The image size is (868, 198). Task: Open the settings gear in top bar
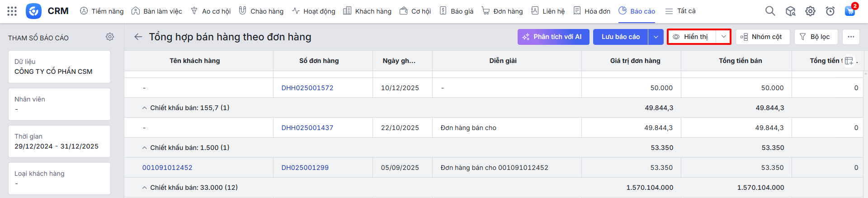810,11
